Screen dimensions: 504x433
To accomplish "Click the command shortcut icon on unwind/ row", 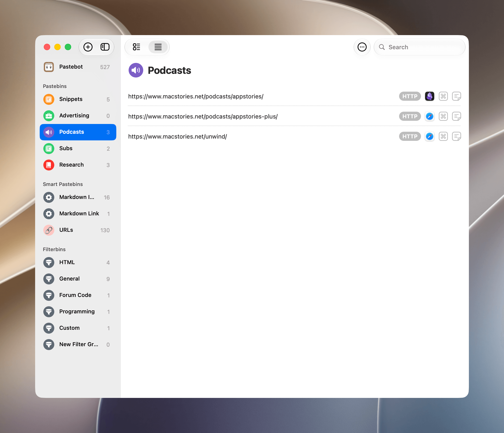I will 443,136.
